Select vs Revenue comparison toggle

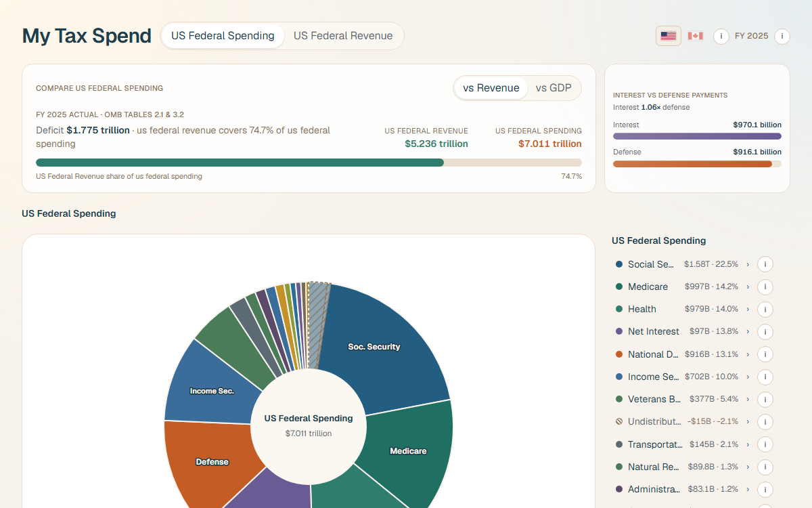coord(491,88)
